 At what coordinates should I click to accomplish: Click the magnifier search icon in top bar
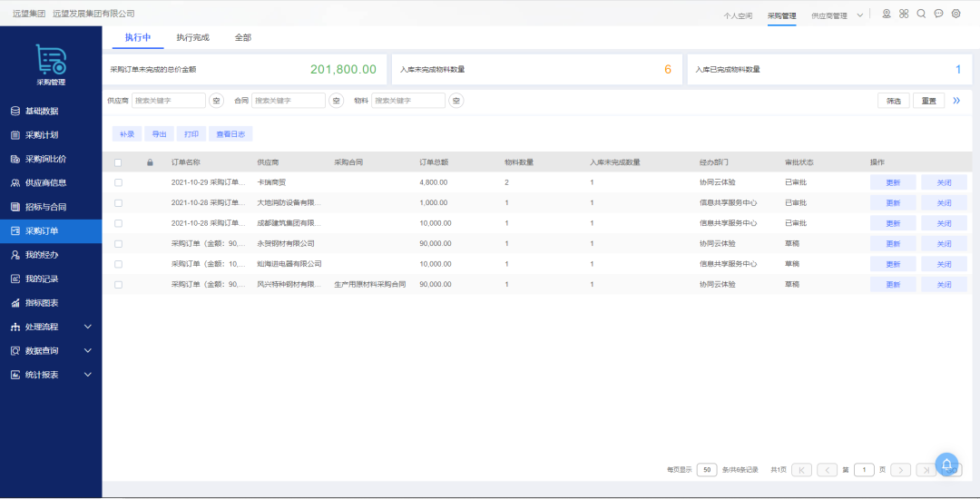pyautogui.click(x=921, y=14)
